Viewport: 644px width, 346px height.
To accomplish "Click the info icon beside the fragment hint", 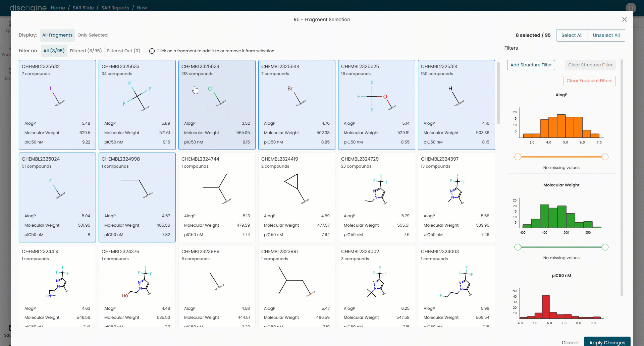I will 152,51.
